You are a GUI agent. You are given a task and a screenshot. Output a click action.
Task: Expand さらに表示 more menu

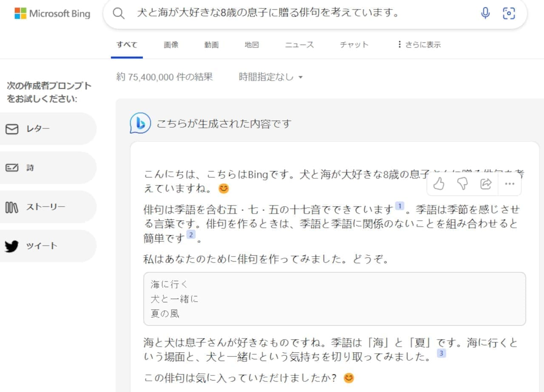coord(419,45)
